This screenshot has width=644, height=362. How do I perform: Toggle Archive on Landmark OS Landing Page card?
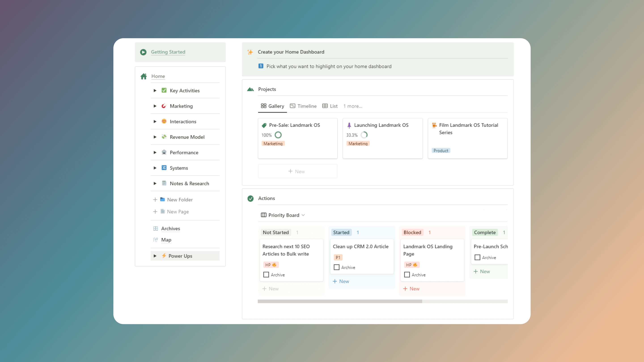[407, 274]
